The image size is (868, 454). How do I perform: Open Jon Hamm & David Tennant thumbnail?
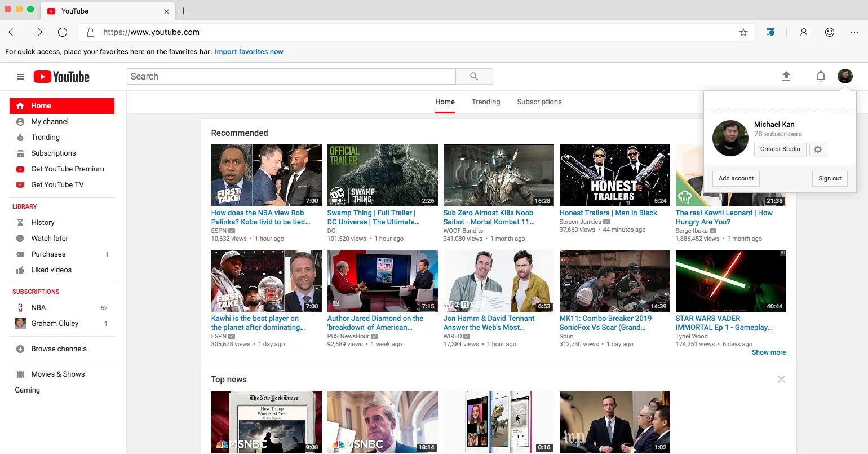click(499, 281)
